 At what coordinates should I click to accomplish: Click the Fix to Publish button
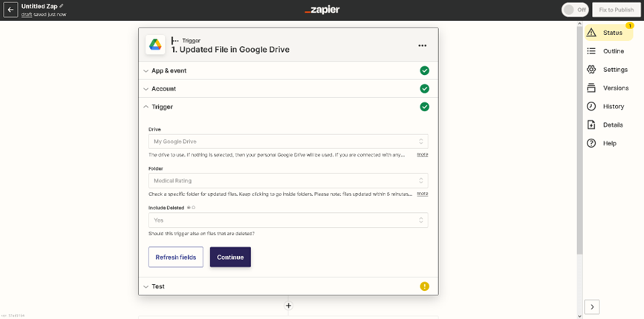point(616,10)
